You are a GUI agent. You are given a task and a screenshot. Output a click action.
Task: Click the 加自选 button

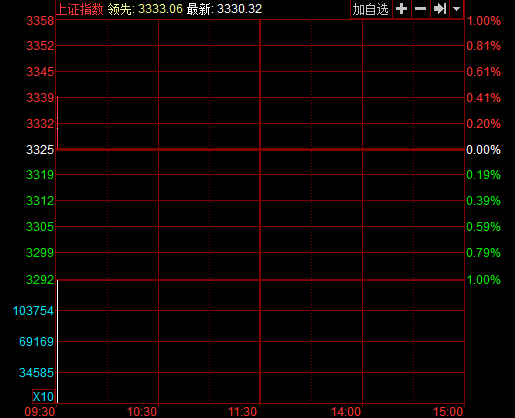tap(371, 9)
